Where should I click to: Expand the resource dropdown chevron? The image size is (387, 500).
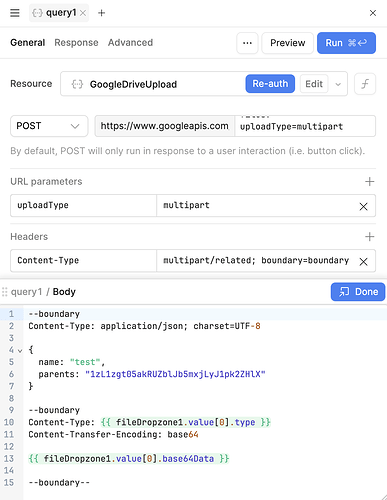338,84
